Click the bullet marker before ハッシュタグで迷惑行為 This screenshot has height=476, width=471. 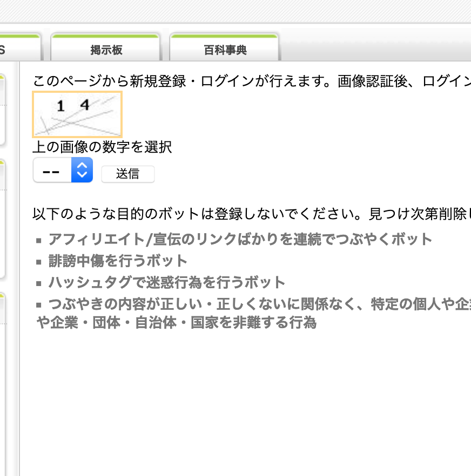(39, 283)
